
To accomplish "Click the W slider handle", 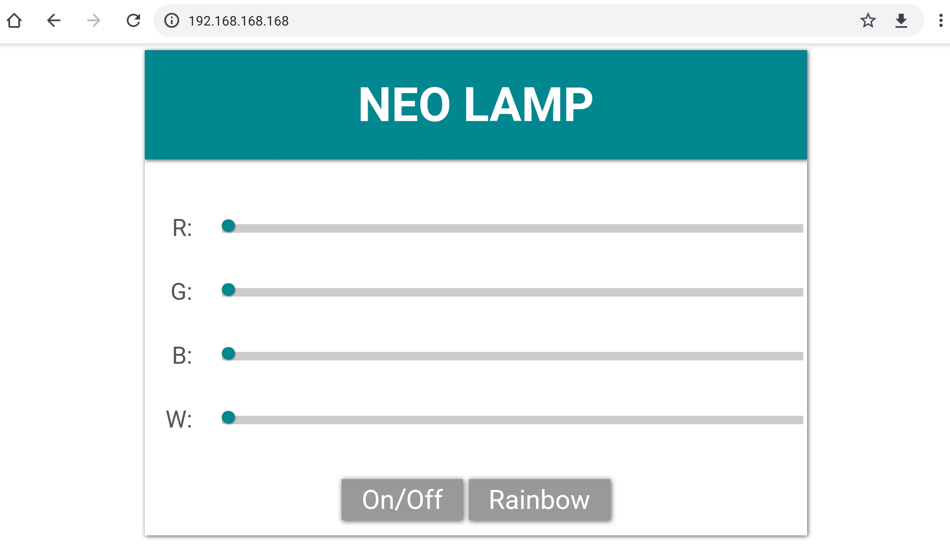I will 229,417.
